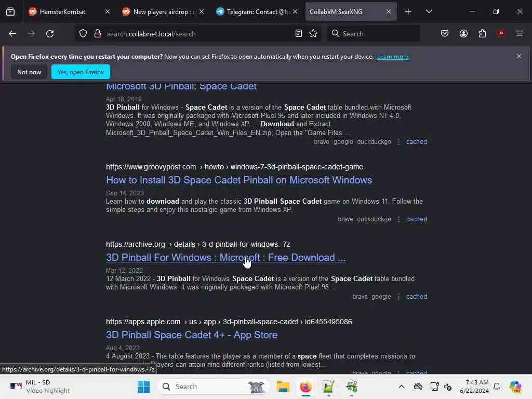
Task: Open the green globe app on the taskbar
Action: (352, 387)
